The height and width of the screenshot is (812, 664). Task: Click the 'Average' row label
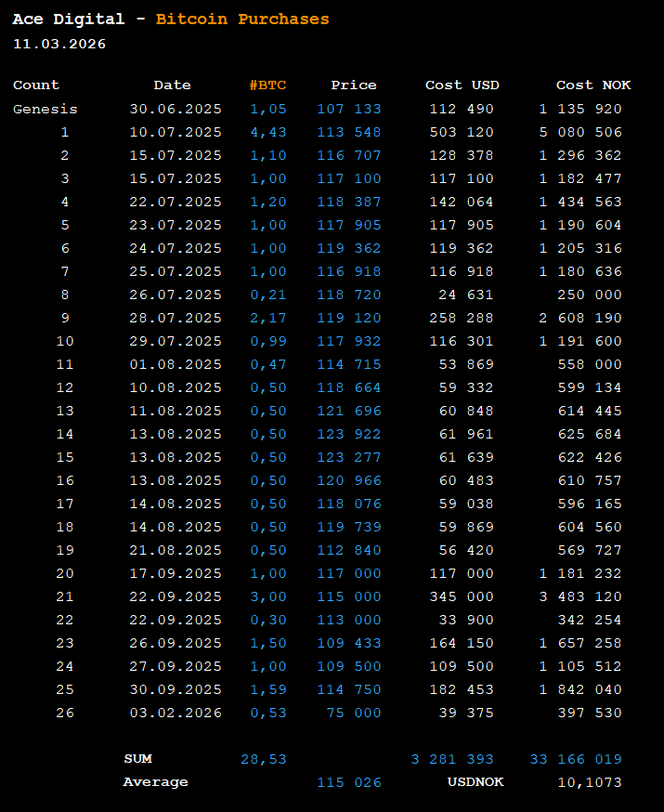pos(155,782)
